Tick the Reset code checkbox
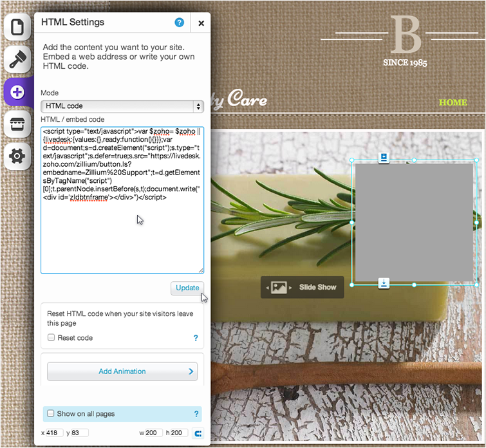 pyautogui.click(x=51, y=337)
